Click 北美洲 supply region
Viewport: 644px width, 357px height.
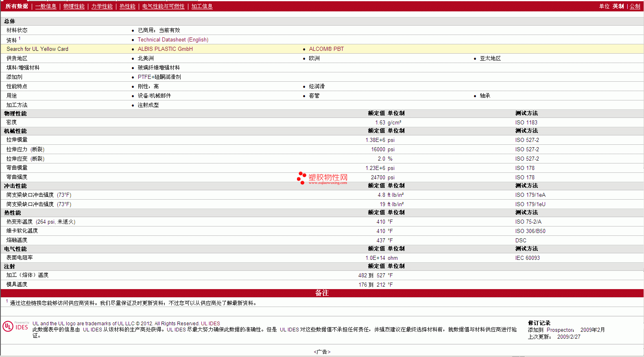[x=146, y=59]
